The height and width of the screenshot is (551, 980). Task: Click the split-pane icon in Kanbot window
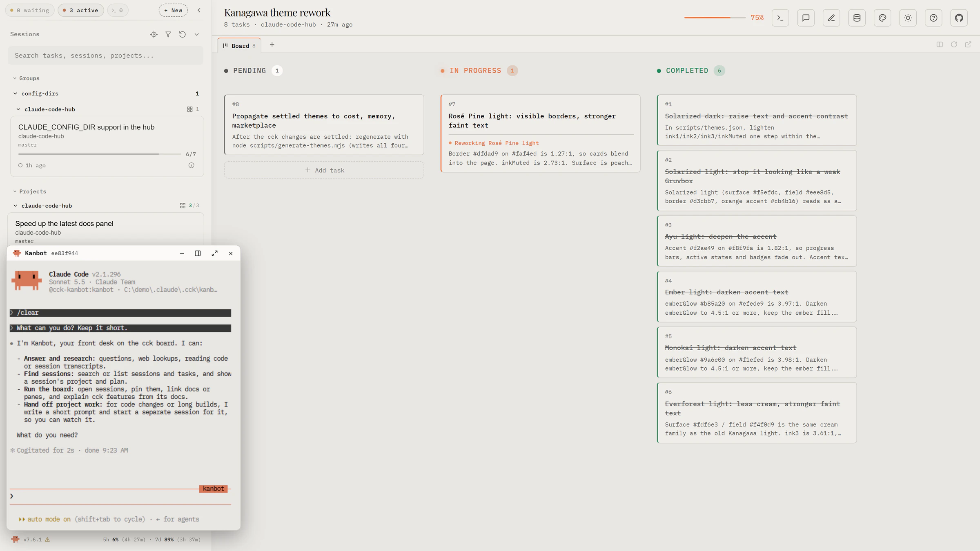(x=198, y=253)
